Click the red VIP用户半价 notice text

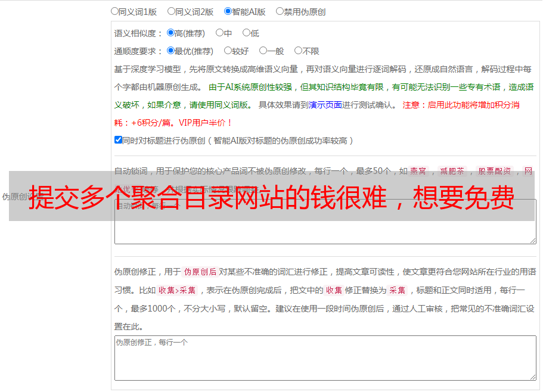click(x=205, y=123)
